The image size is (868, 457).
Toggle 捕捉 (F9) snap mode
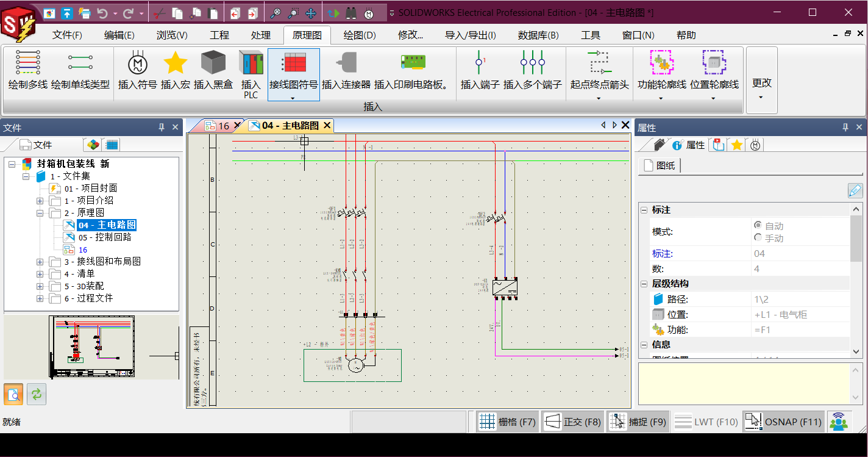point(638,422)
